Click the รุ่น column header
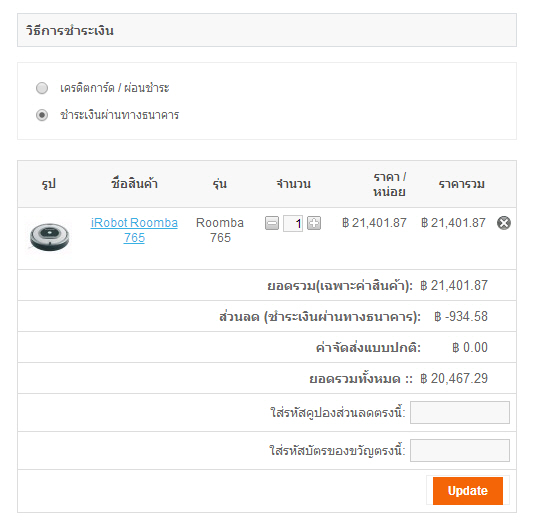This screenshot has width=533, height=526. pos(220,184)
